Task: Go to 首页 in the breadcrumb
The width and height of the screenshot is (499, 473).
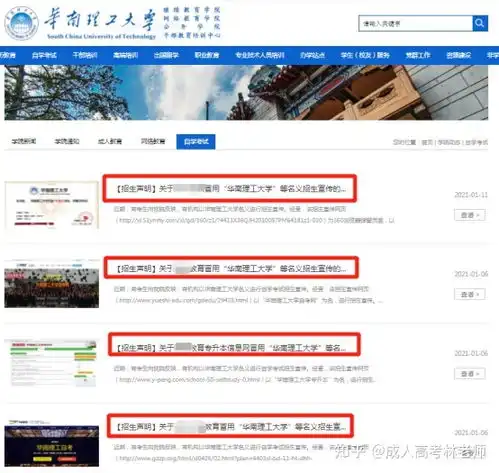Action: pyautogui.click(x=427, y=142)
